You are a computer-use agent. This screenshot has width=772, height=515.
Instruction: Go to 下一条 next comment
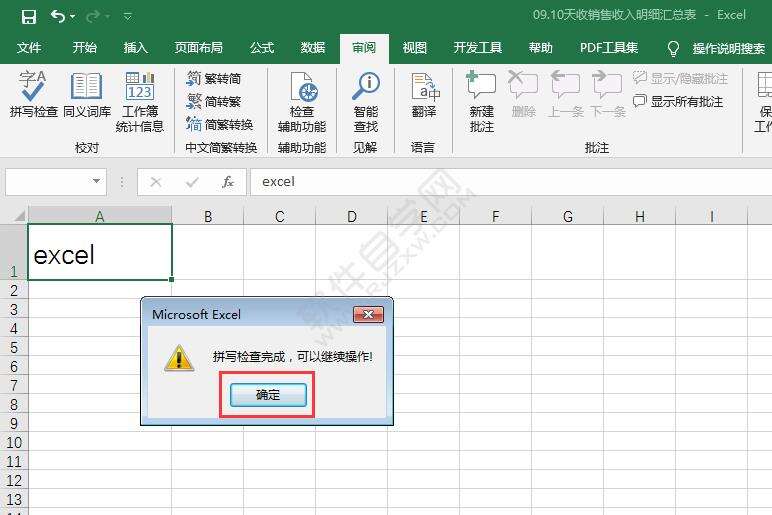pos(607,94)
